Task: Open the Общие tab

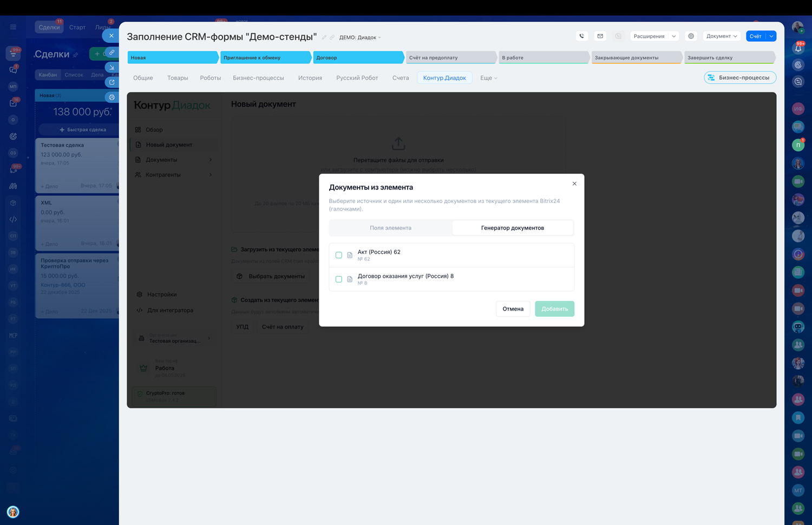Action: (x=143, y=78)
